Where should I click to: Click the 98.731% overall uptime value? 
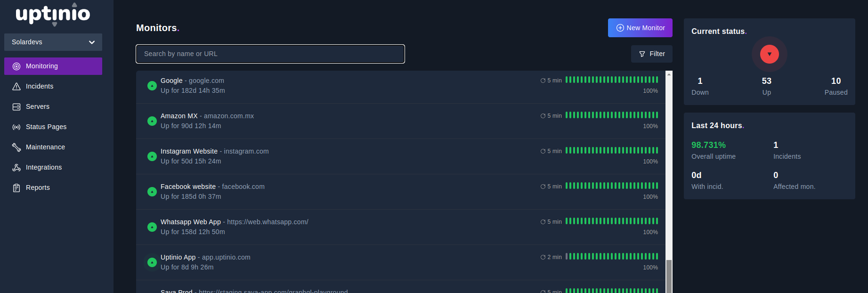click(708, 145)
